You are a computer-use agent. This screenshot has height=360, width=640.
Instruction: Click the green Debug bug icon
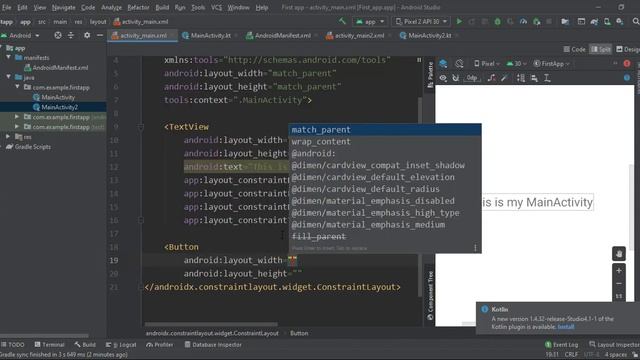coord(498,21)
